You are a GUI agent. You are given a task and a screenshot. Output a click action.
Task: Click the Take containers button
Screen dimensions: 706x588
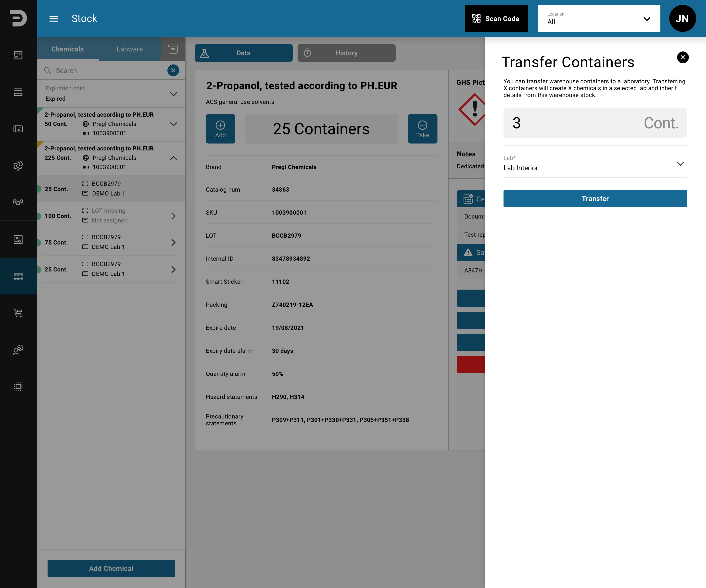[422, 129]
